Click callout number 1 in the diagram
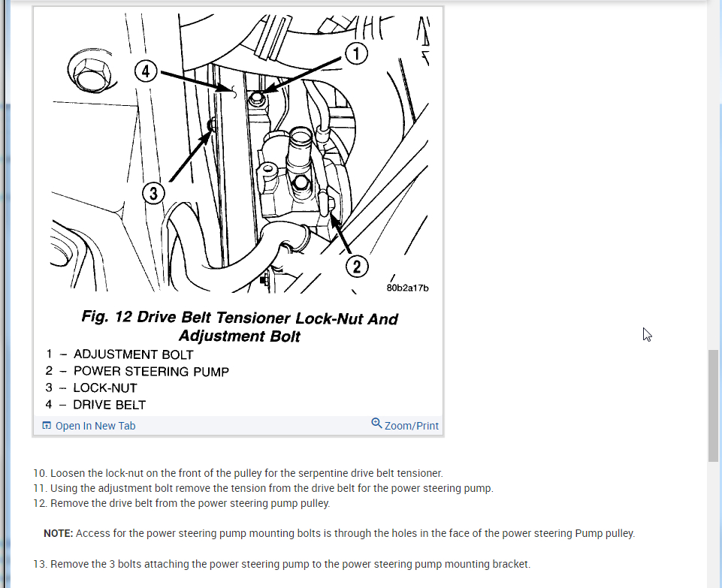The width and height of the screenshot is (722, 588). click(356, 54)
